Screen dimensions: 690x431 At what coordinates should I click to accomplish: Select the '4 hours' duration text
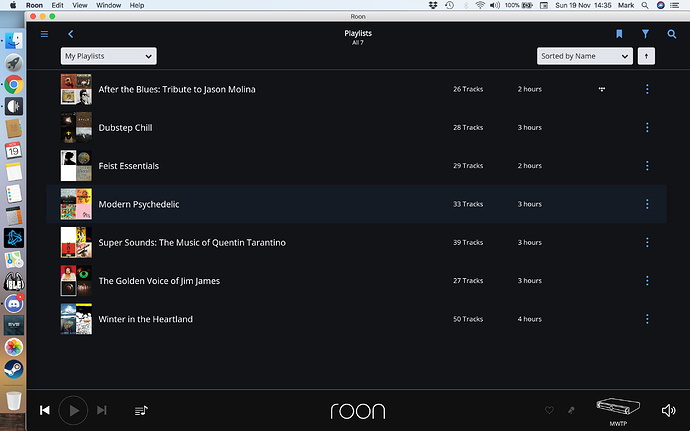point(529,319)
